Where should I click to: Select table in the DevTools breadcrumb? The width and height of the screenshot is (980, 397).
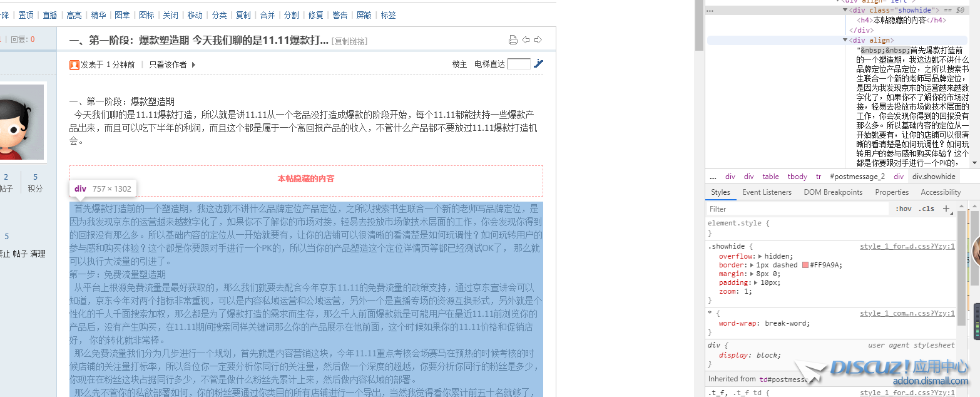(x=770, y=177)
